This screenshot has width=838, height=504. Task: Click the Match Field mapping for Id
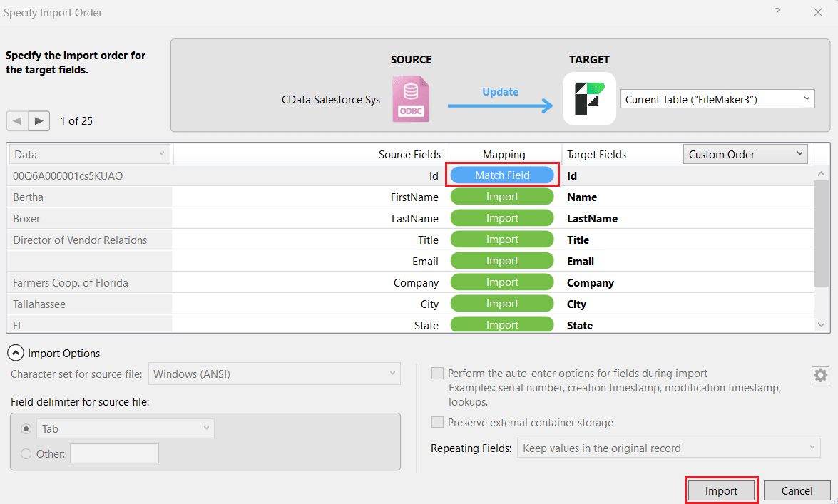[502, 175]
